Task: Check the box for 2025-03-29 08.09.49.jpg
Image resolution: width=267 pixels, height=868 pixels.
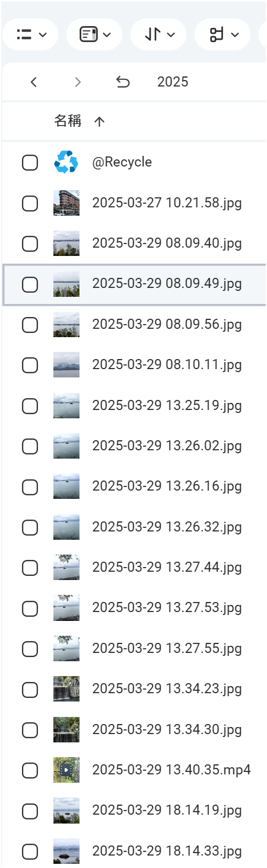Action: point(30,284)
